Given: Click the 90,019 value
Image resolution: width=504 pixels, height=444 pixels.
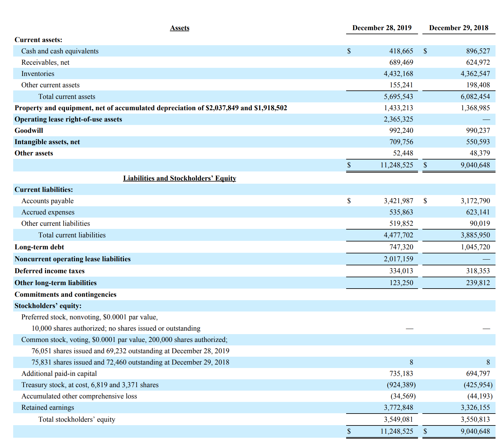Looking at the screenshot, I should 480,224.
